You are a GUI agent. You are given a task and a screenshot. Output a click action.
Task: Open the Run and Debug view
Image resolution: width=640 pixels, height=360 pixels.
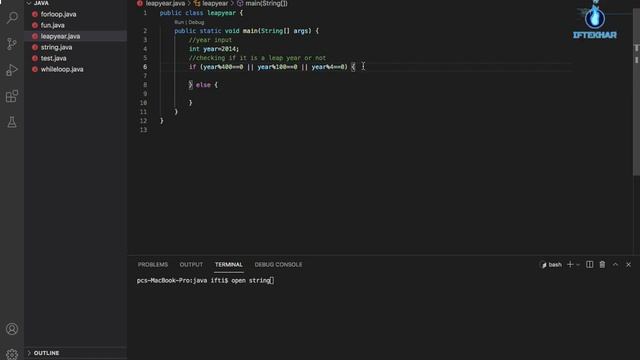tap(12, 70)
